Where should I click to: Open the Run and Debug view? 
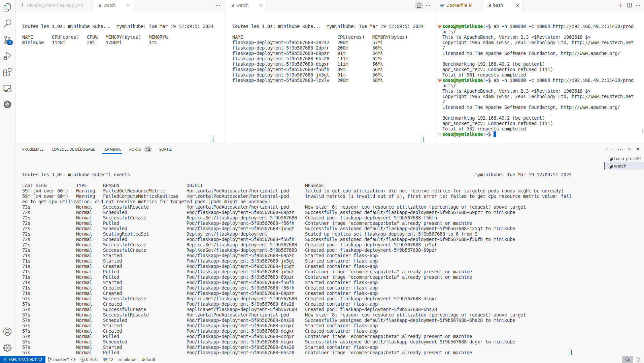[7, 56]
